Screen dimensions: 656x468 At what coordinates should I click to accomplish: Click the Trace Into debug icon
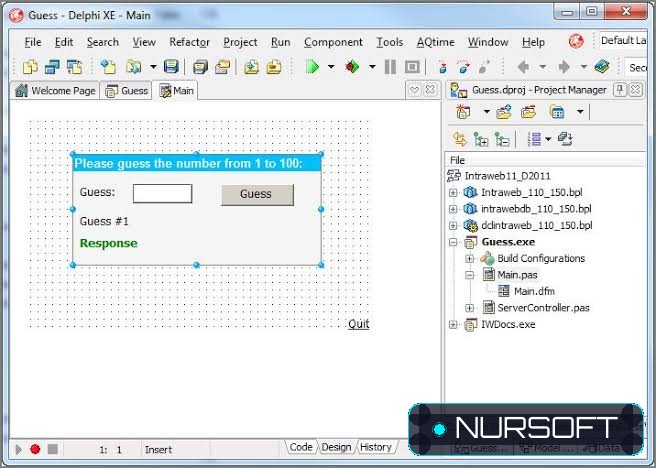pyautogui.click(x=442, y=66)
